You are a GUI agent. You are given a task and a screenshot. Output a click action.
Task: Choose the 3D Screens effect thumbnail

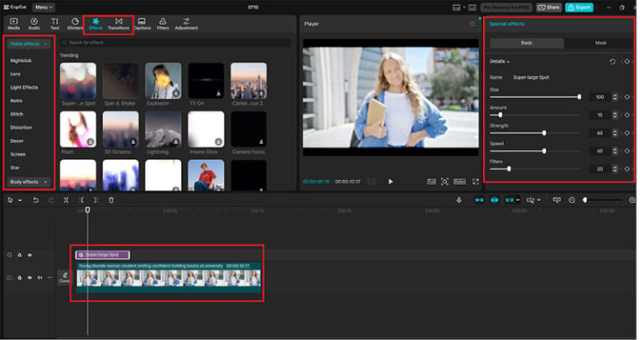121,129
